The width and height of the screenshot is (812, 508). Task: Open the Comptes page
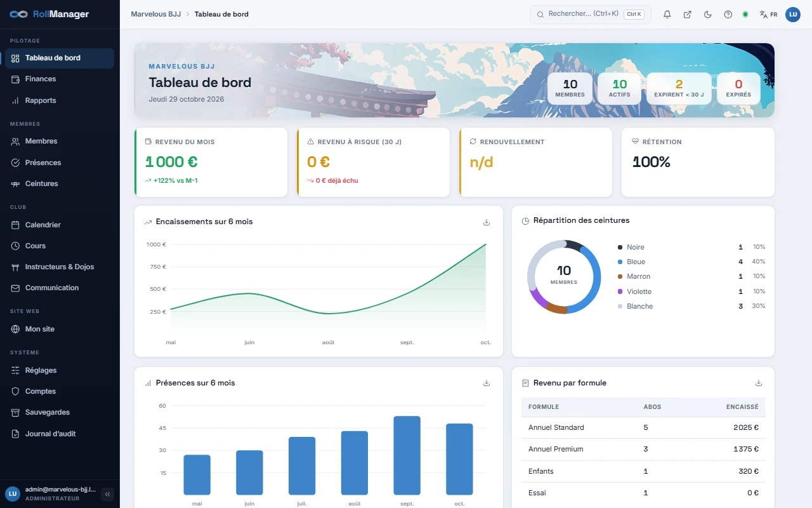(60, 391)
